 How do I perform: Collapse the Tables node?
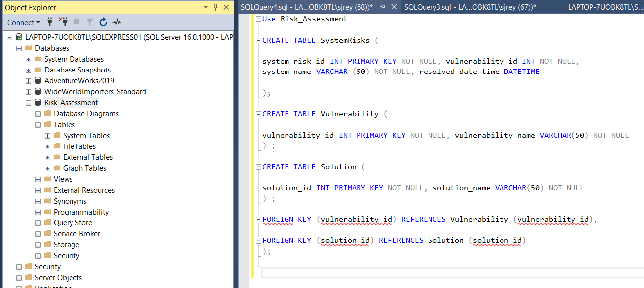click(38, 124)
